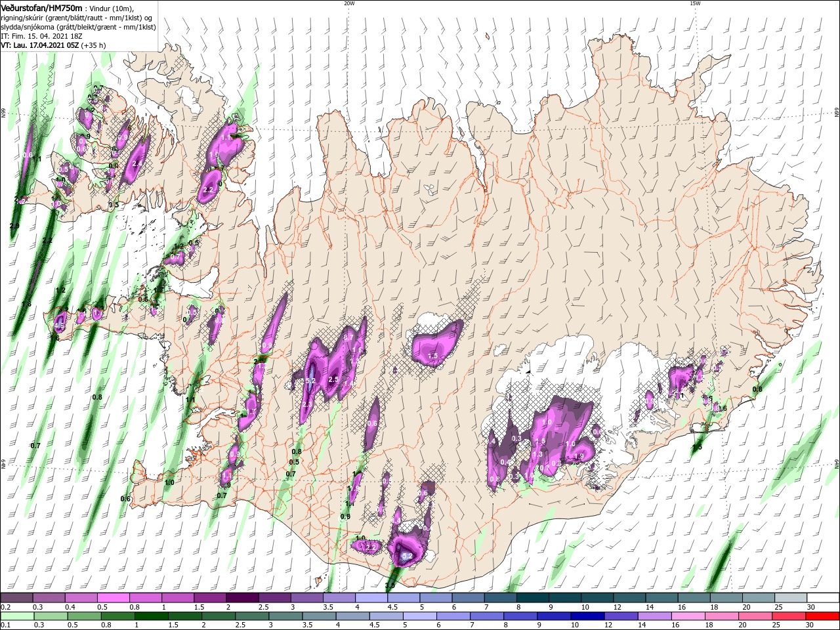Pick the top-row legend swatch starting at 0.2
Viewport: 840px width, 630px height.
[x=16, y=598]
